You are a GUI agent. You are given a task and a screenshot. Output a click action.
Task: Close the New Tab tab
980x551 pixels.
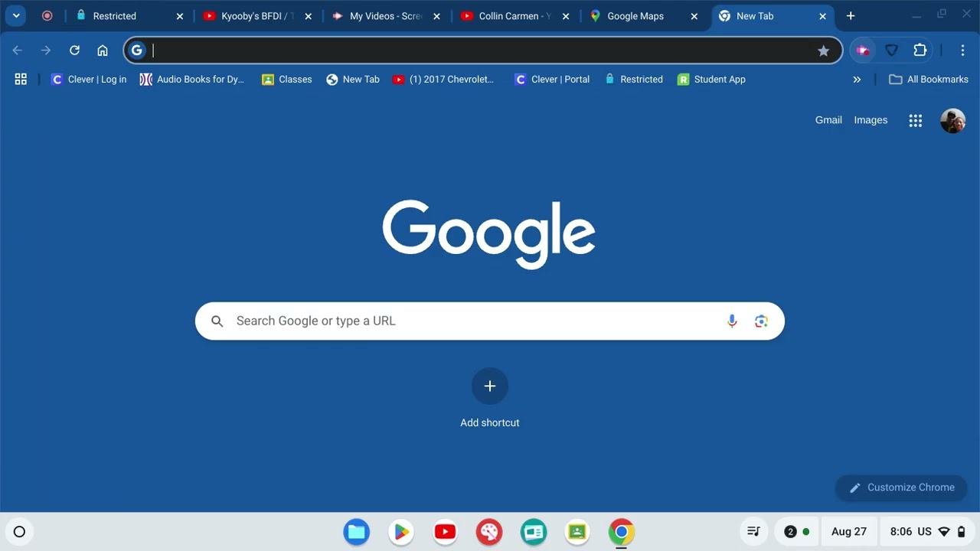pos(823,16)
